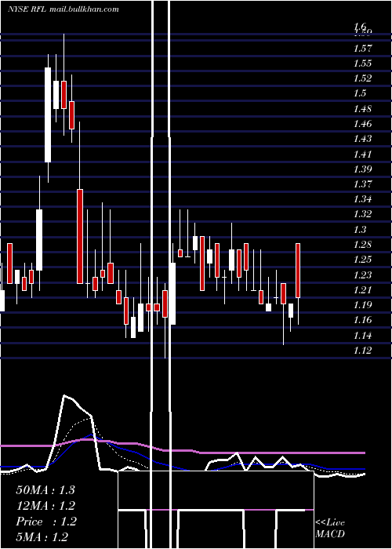Click the 1.5 price axis label
Image resolution: width=392 pixels, height=549 pixels.
coord(360,93)
